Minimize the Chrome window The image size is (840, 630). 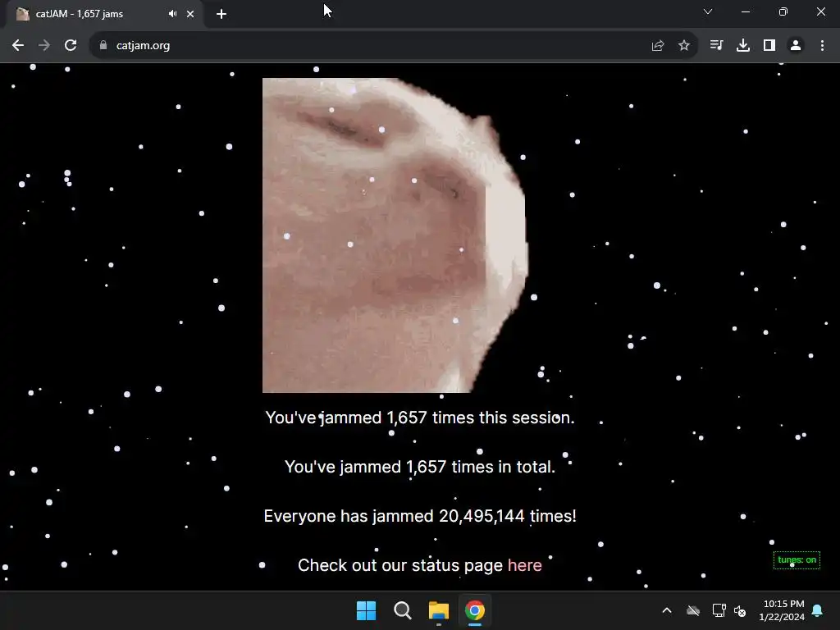coord(746,11)
